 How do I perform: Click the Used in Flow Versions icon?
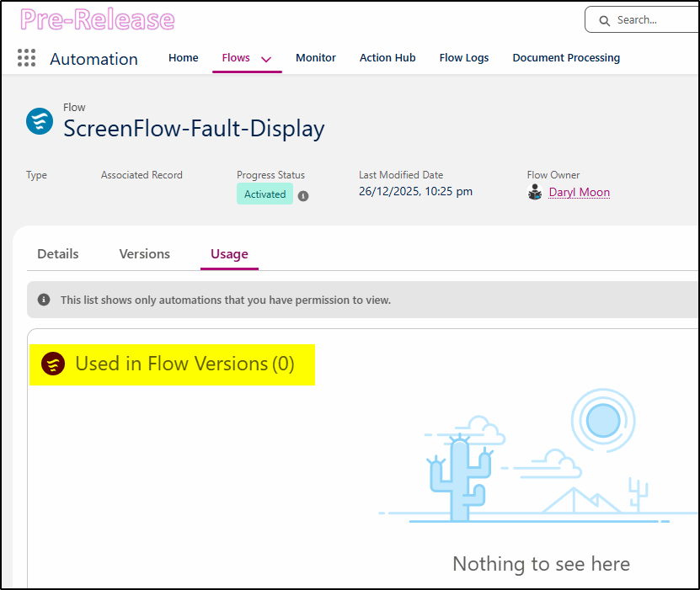[x=53, y=364]
